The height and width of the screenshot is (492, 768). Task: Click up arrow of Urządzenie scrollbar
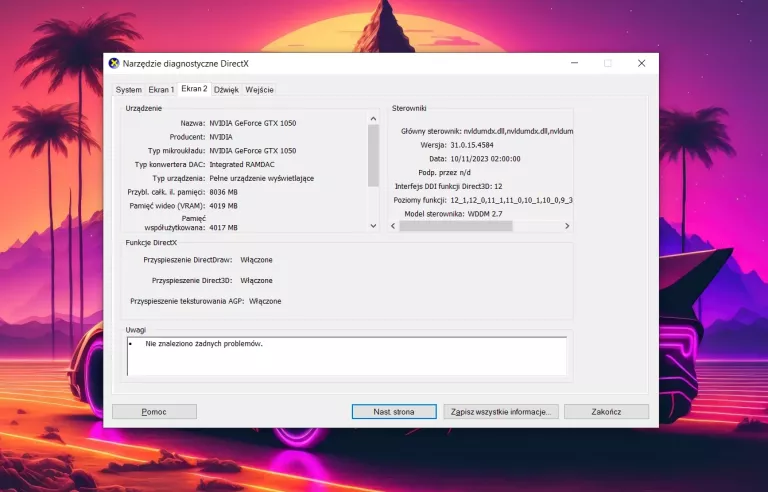point(373,119)
